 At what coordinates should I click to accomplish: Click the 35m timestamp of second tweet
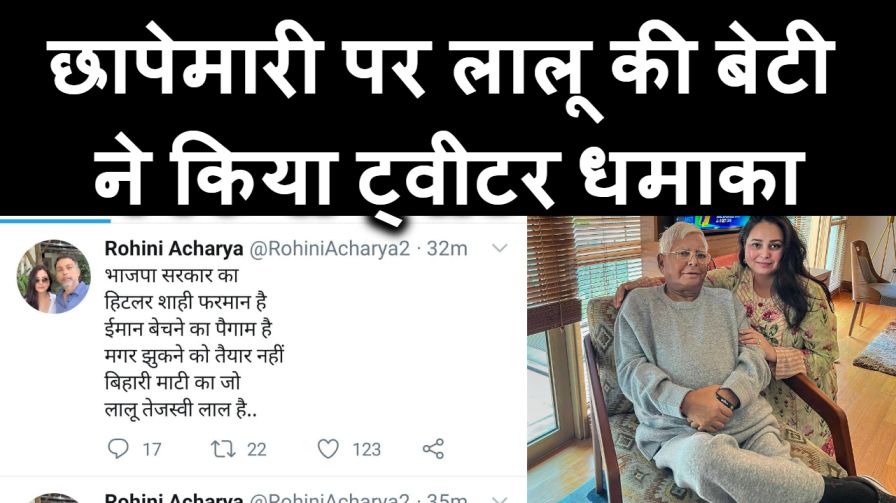[447, 498]
